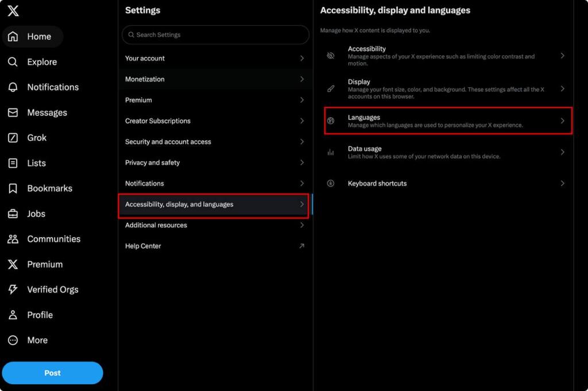This screenshot has width=588, height=391.
Task: Open the Help Center external link
Action: [x=302, y=246]
